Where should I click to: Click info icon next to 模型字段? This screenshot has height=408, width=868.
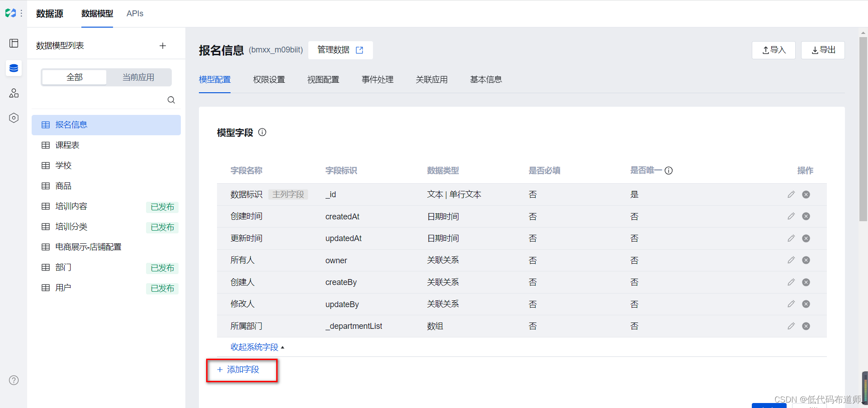[x=262, y=132]
